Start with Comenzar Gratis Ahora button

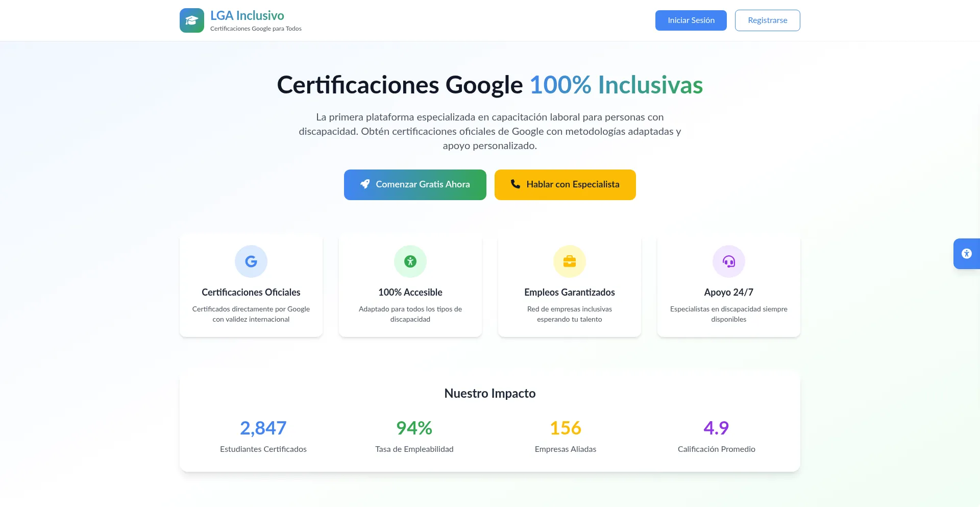pos(415,185)
